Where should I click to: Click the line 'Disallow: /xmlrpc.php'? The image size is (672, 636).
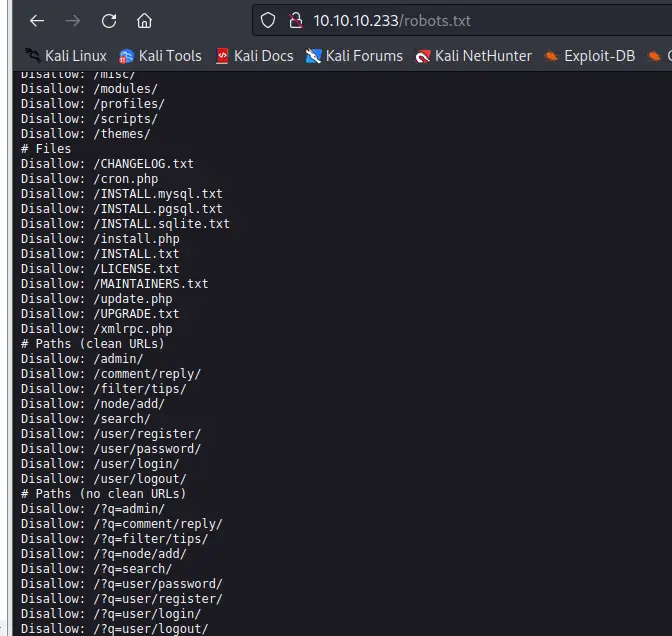point(97,329)
